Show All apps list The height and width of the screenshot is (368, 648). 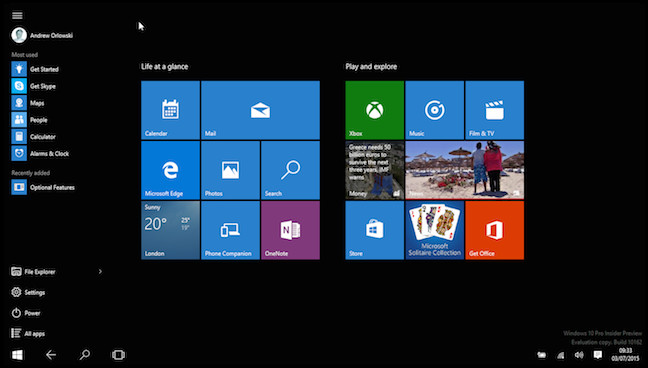point(28,333)
